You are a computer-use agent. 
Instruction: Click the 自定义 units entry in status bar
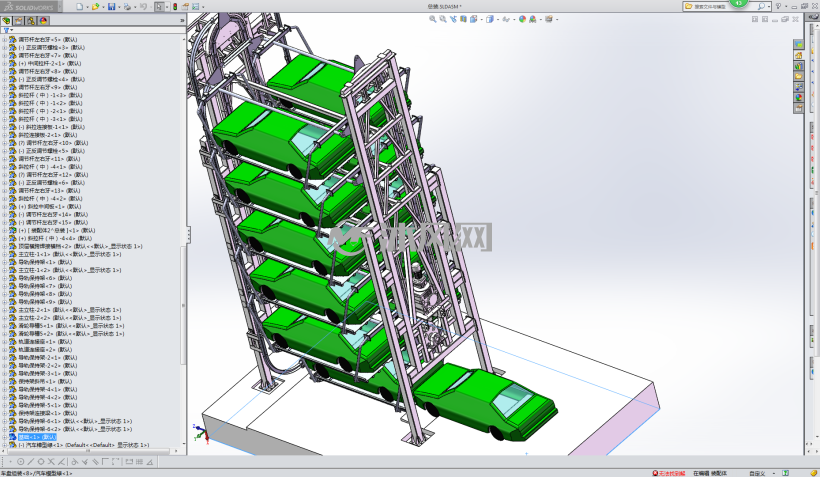tap(756, 473)
